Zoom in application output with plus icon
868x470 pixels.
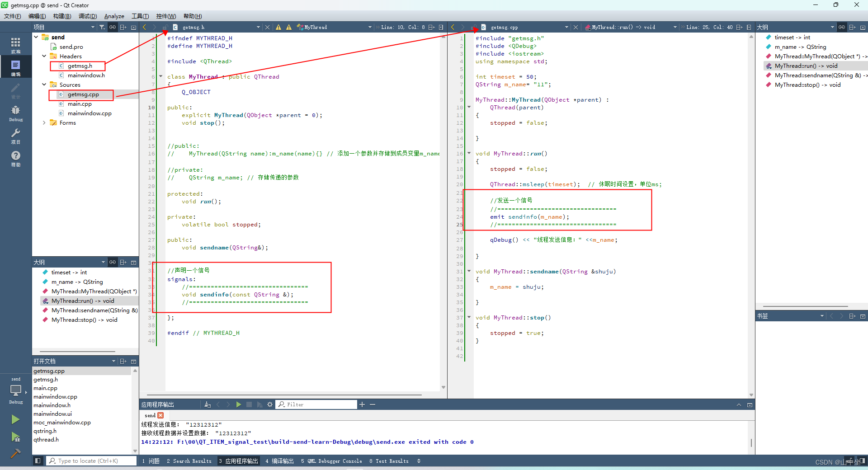click(362, 404)
